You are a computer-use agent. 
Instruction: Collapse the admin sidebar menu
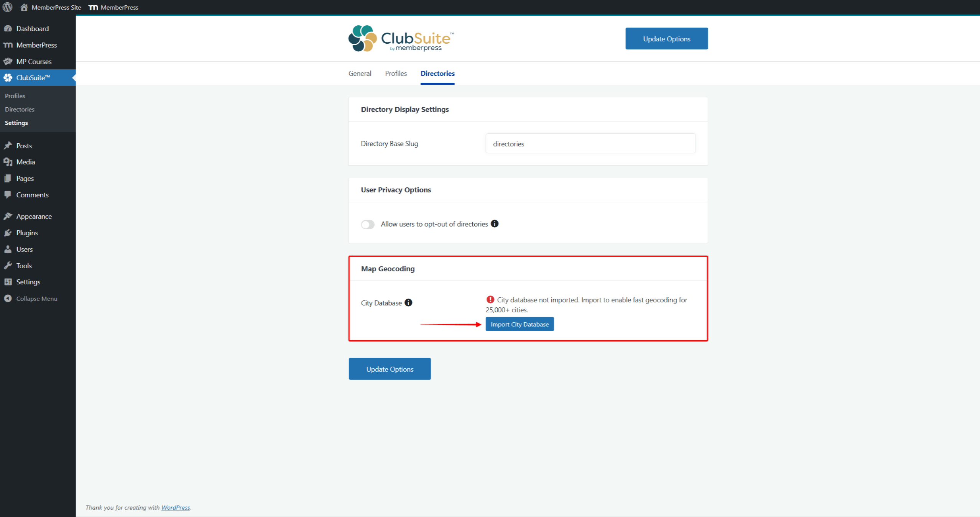coord(36,299)
